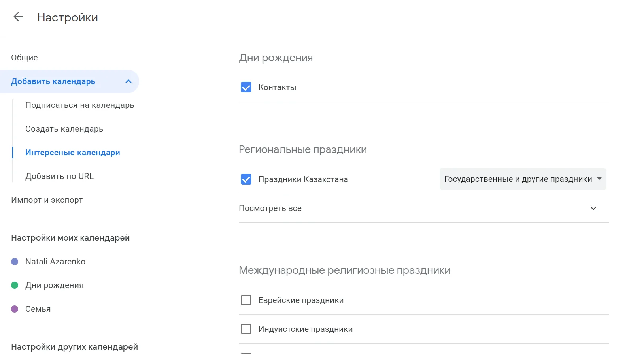
Task: Collapse the Добавить календарь section chevron
Action: (128, 81)
